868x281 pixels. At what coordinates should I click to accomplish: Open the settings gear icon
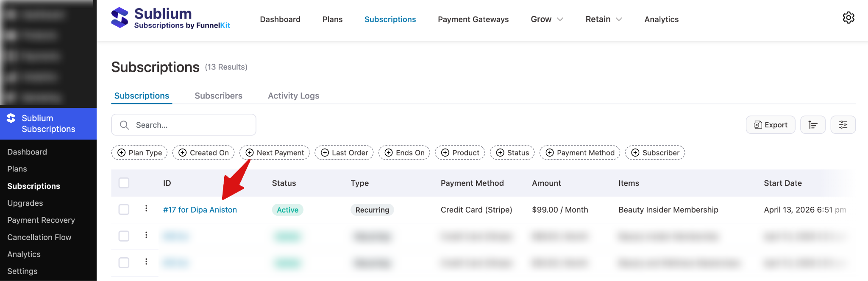[x=849, y=18]
